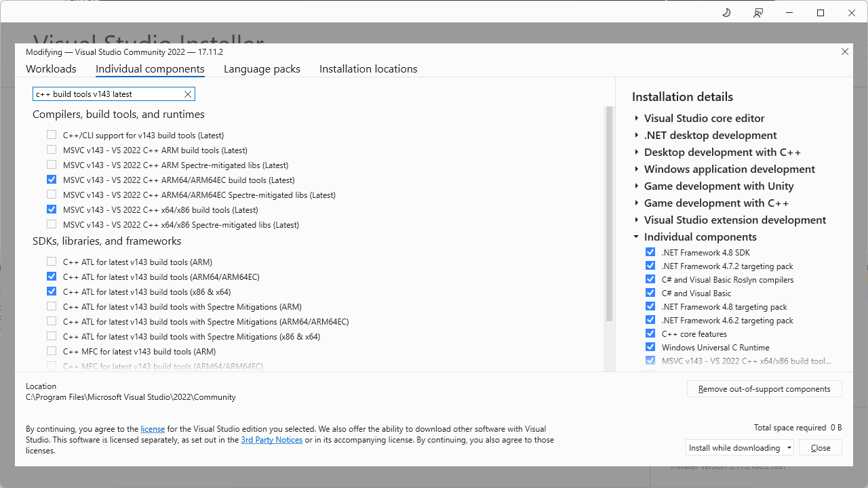Uncheck .NET Framework 4.8 targeting pack
Viewport: 868px width, 488px height.
coord(650,307)
